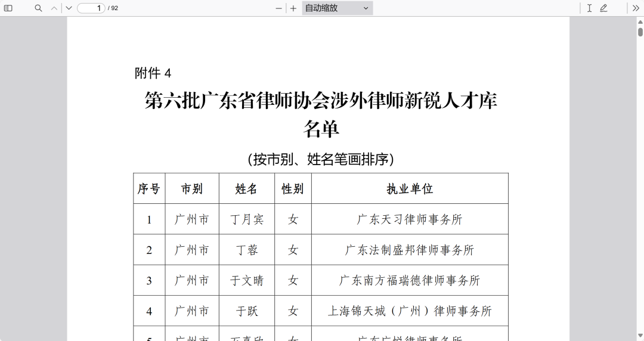Viewport: 644px width, 341px height.
Task: Click 广东天习律师事务所 cell
Action: coord(410,219)
